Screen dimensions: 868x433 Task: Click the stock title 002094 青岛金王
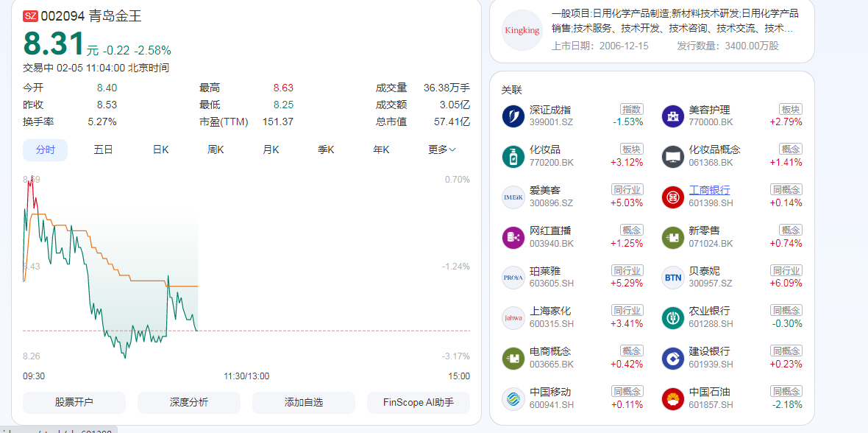[91, 16]
